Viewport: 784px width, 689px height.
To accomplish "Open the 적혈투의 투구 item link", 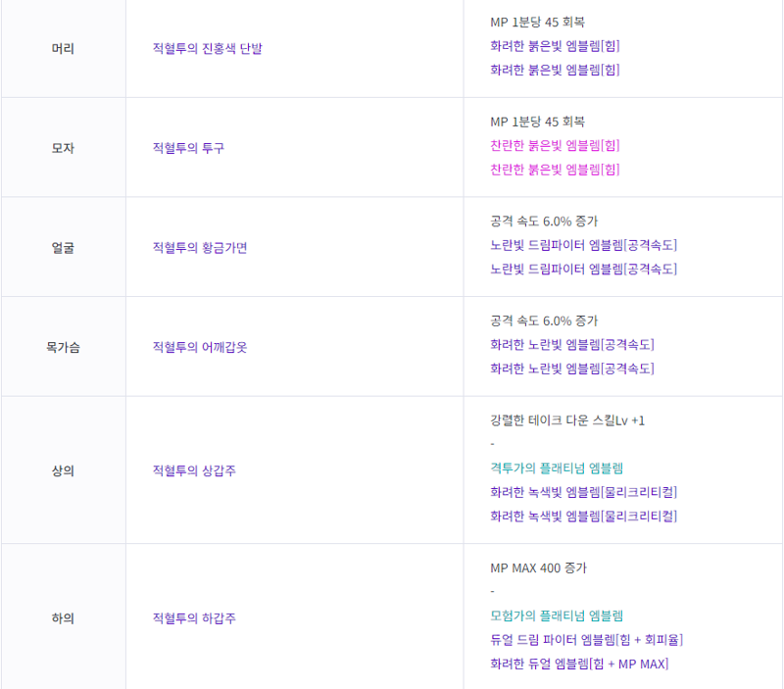I will 188,148.
